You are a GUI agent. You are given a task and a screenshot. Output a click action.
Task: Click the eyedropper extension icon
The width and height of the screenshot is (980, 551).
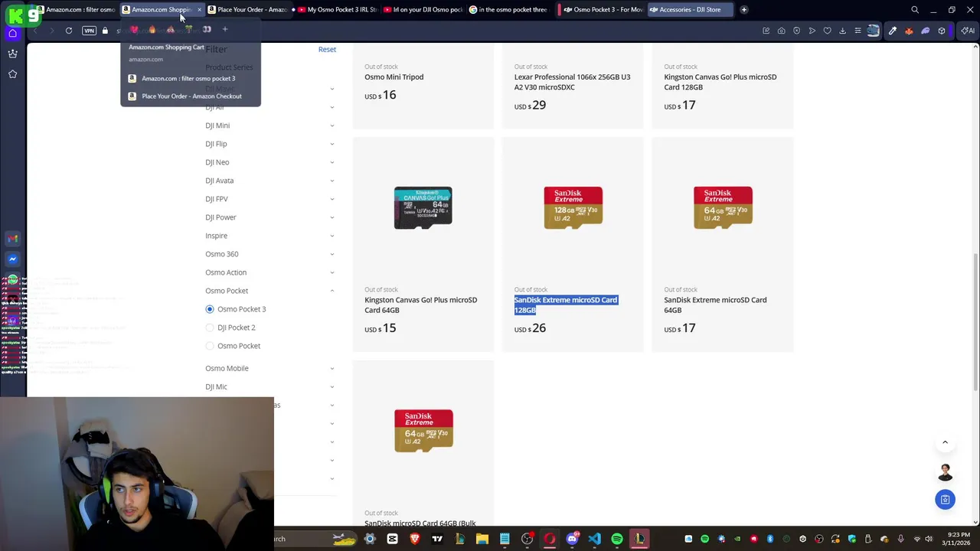point(893,31)
